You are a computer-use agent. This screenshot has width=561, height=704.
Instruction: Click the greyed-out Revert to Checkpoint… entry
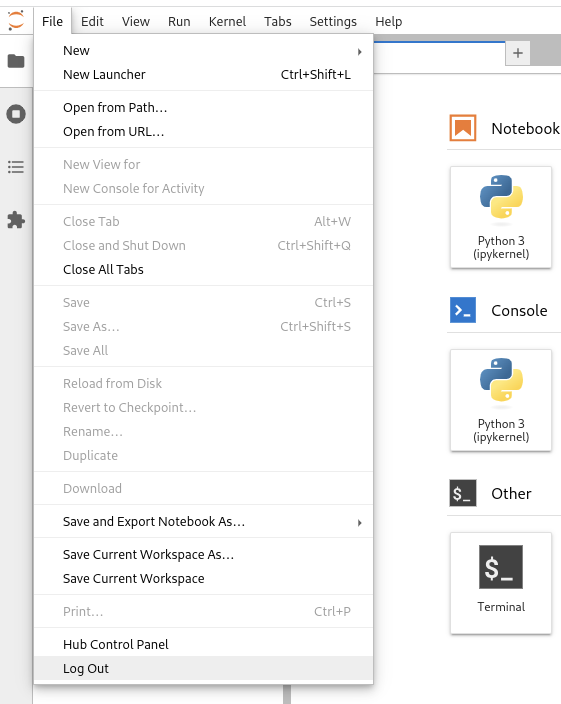coord(203,407)
